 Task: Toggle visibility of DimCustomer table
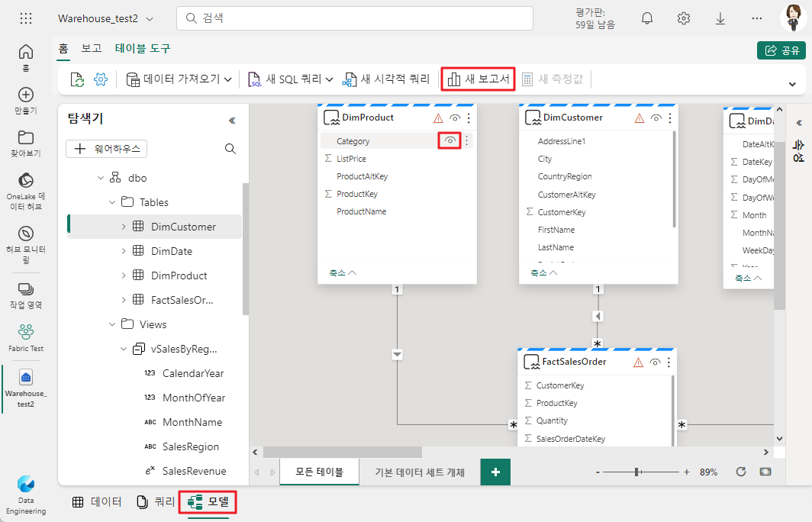pos(656,118)
